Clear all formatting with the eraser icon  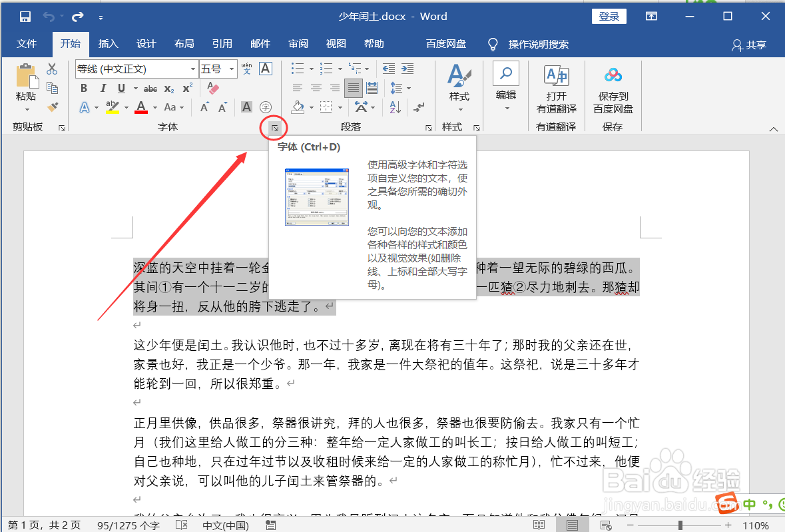[x=213, y=87]
